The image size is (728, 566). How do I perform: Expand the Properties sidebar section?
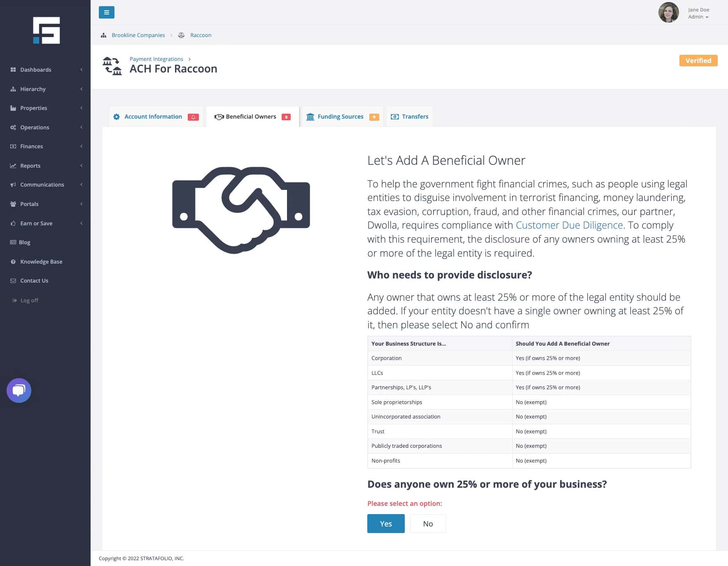[34, 108]
